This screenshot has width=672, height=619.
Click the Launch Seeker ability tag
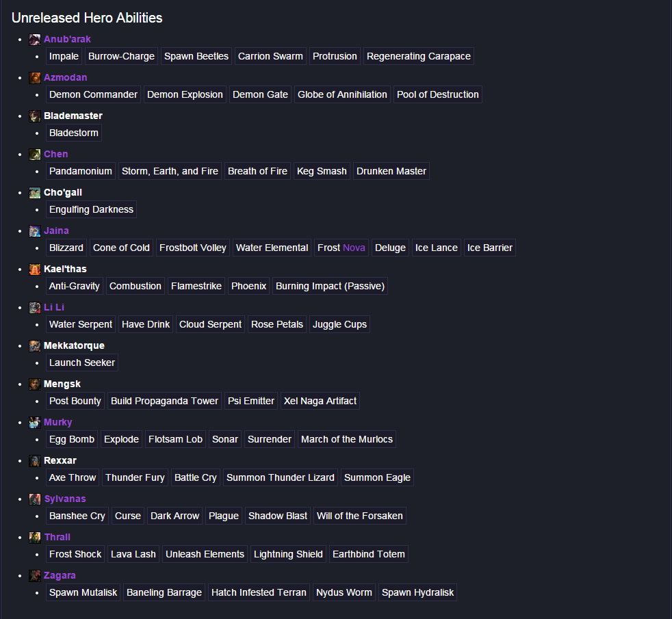(x=82, y=363)
